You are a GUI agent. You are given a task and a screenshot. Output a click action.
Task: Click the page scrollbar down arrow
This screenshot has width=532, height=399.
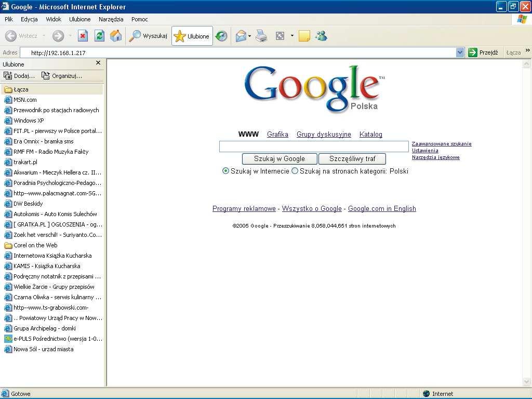coord(527,382)
